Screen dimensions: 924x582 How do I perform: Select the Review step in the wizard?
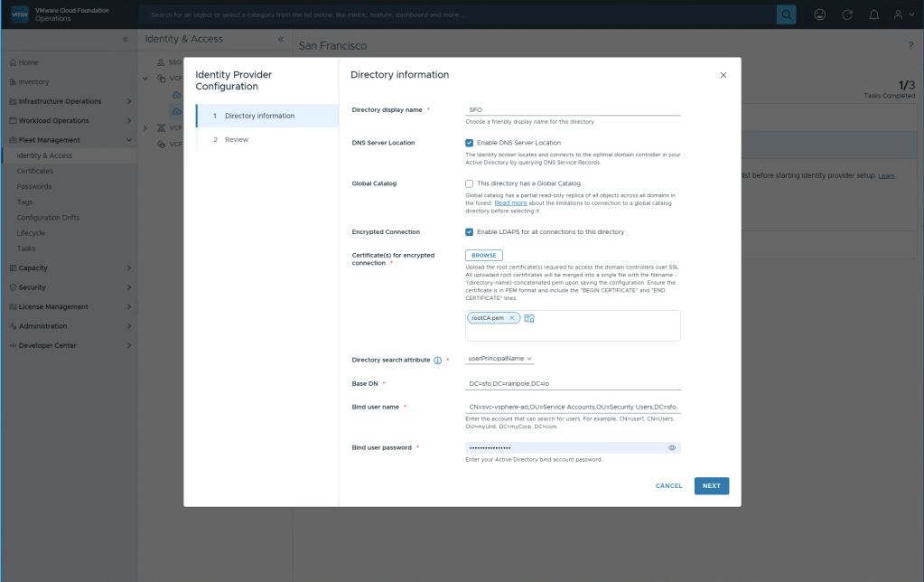pyautogui.click(x=237, y=139)
